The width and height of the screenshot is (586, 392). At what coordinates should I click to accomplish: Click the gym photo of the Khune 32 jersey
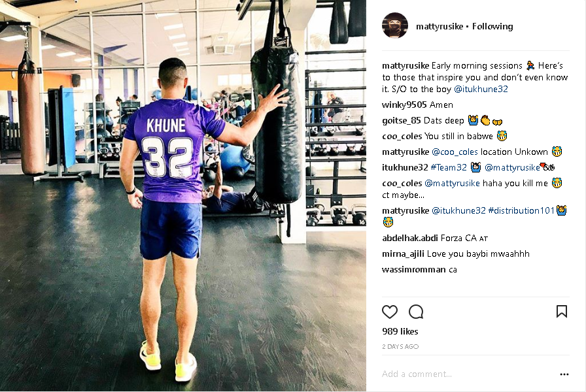[x=182, y=195]
